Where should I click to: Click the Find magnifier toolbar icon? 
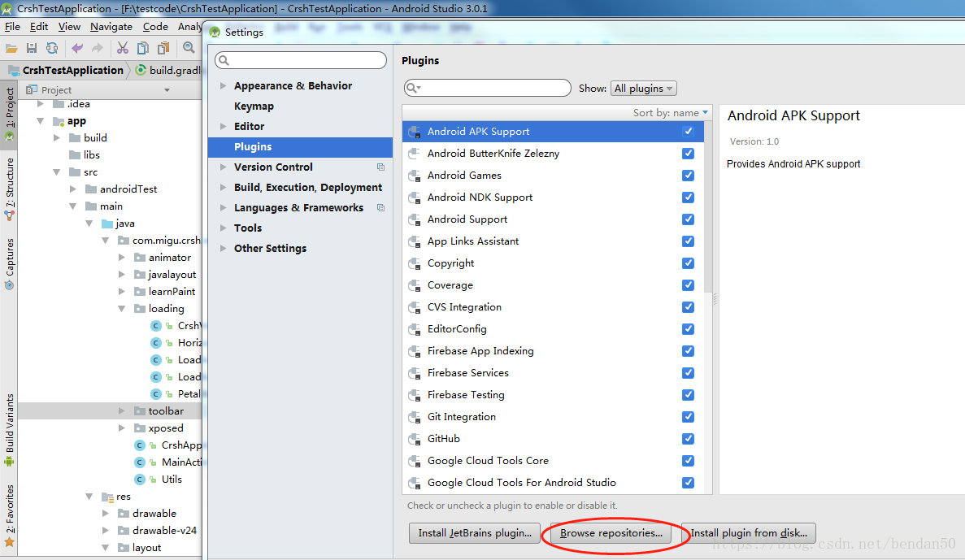pyautogui.click(x=189, y=47)
